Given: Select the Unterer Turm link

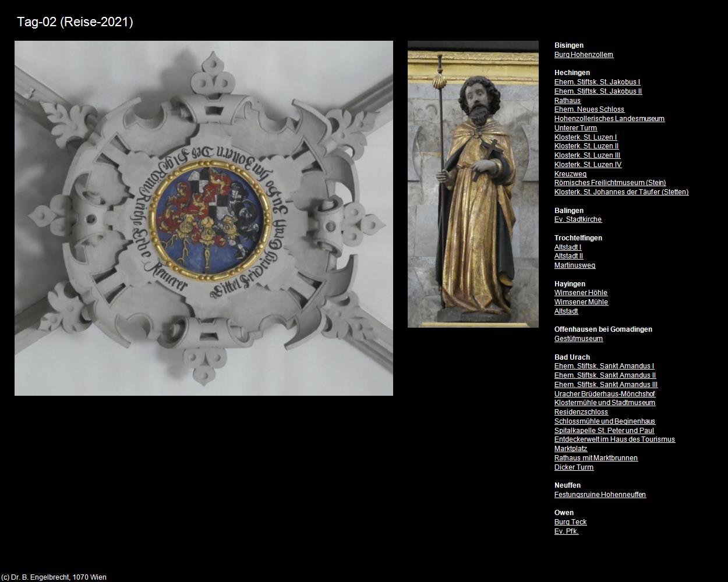Looking at the screenshot, I should pyautogui.click(x=575, y=128).
